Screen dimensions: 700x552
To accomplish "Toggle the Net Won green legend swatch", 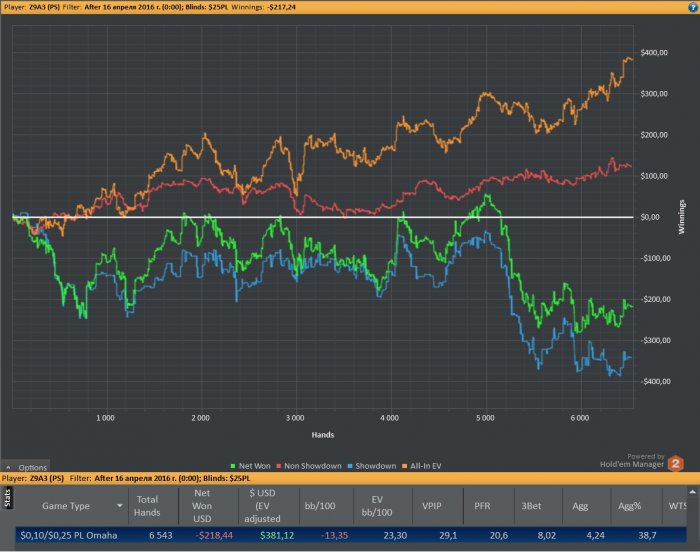I will 233,466.
